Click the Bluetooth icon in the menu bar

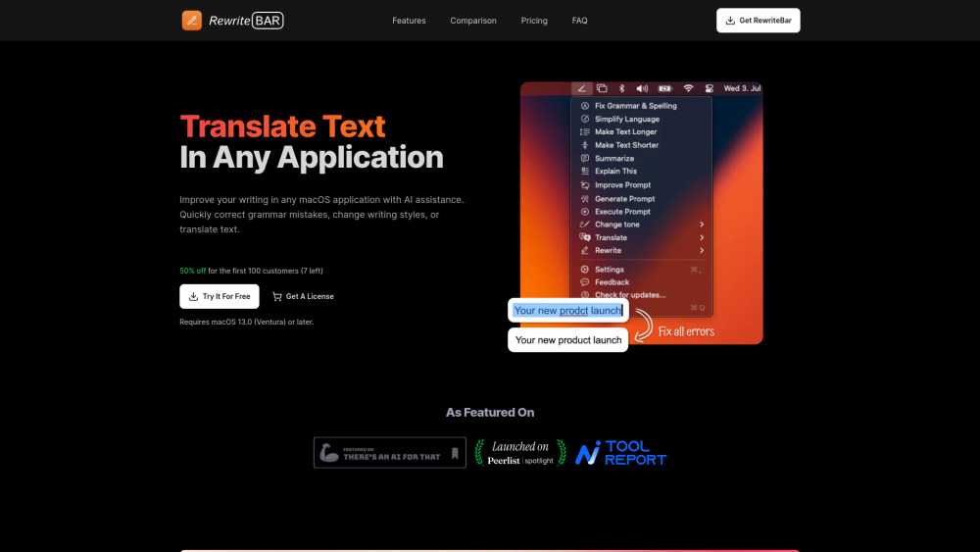pos(621,88)
